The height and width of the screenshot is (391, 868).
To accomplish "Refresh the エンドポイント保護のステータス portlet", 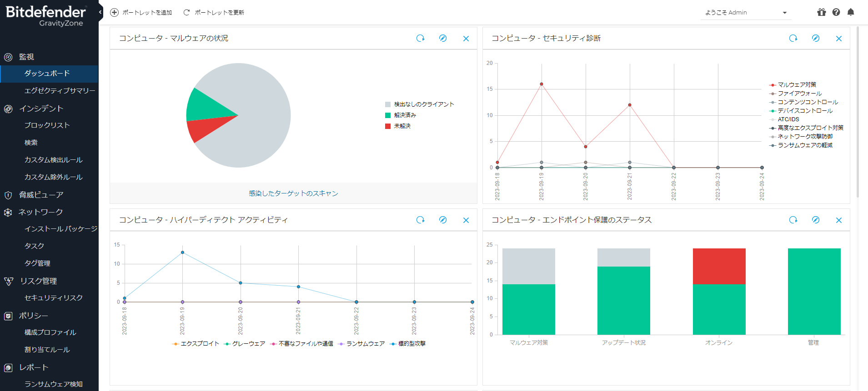I will (x=793, y=220).
